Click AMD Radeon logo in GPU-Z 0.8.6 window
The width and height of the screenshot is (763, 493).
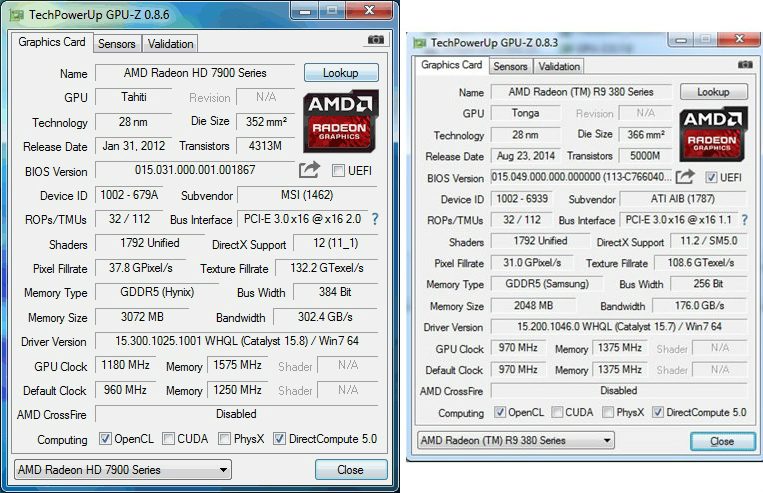pos(341,121)
